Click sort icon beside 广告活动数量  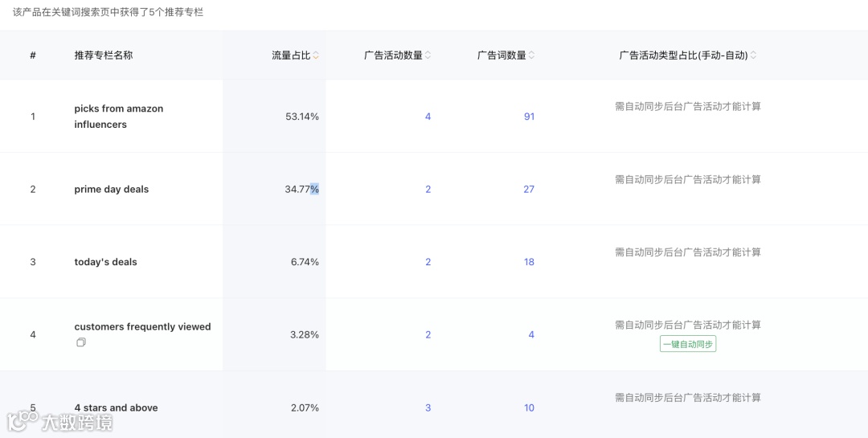pyautogui.click(x=428, y=55)
